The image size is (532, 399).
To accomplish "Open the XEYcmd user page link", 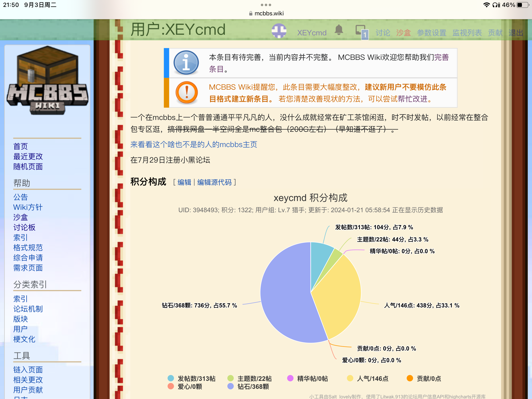I will (312, 33).
